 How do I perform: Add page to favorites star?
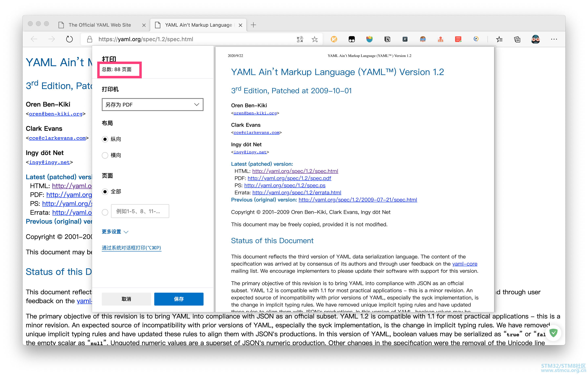pyautogui.click(x=315, y=39)
